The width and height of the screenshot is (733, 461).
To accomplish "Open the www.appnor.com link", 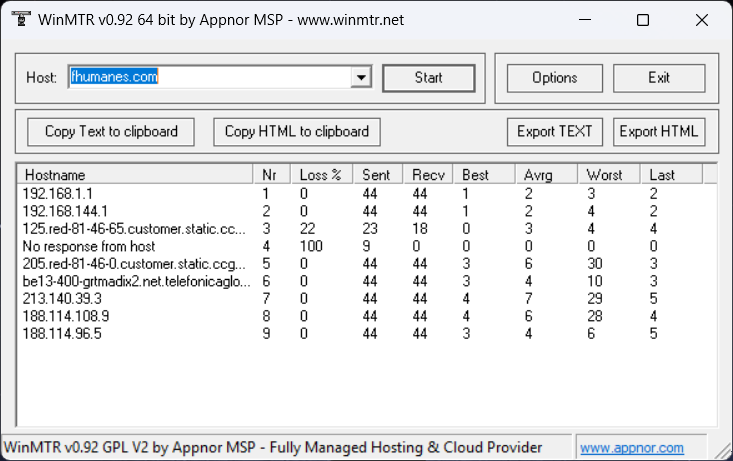I will 632,448.
